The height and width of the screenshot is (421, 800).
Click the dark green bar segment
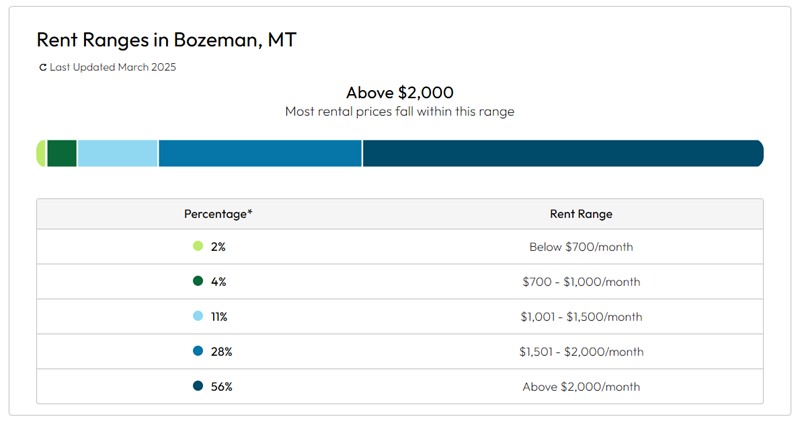click(62, 153)
